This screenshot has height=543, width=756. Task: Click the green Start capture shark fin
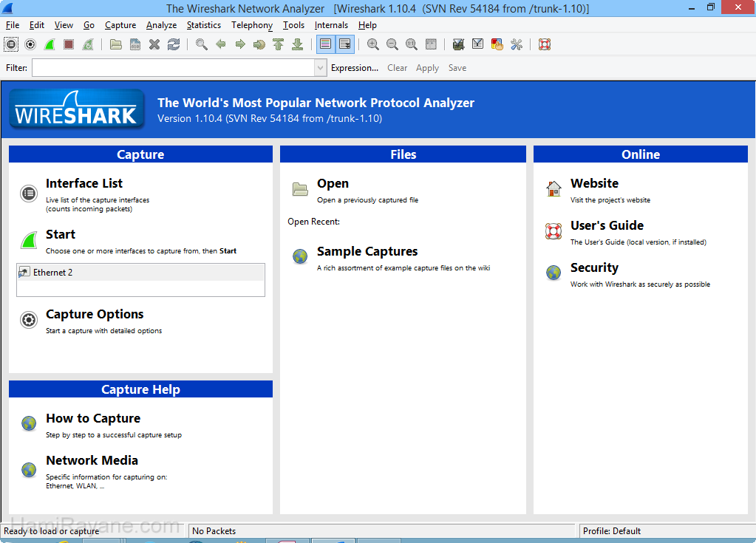pyautogui.click(x=29, y=240)
